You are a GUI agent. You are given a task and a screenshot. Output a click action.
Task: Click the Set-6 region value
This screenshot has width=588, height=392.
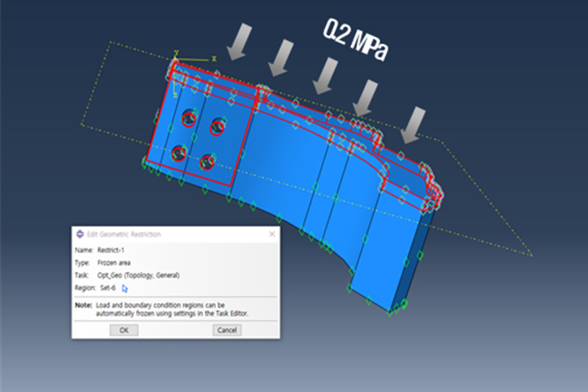[x=110, y=288]
